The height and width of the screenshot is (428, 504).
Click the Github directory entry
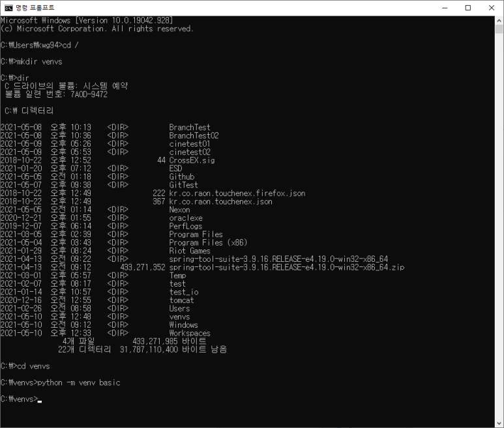click(x=182, y=177)
